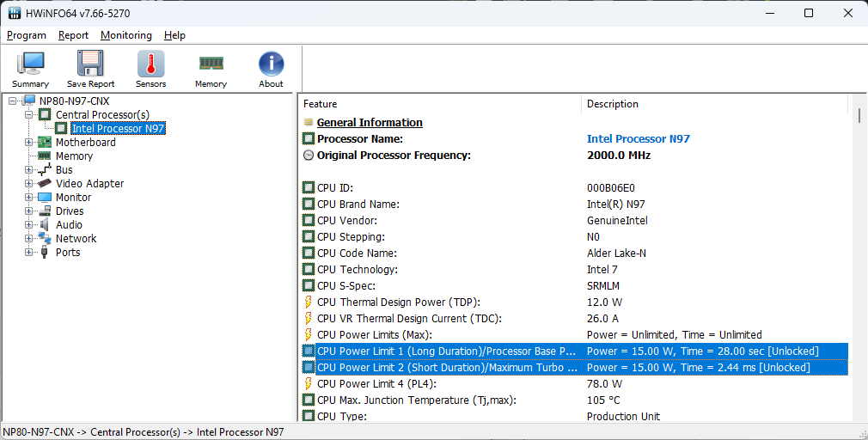Expand the Monitor node
Viewport: 868px width, 440px height.
pyautogui.click(x=28, y=198)
